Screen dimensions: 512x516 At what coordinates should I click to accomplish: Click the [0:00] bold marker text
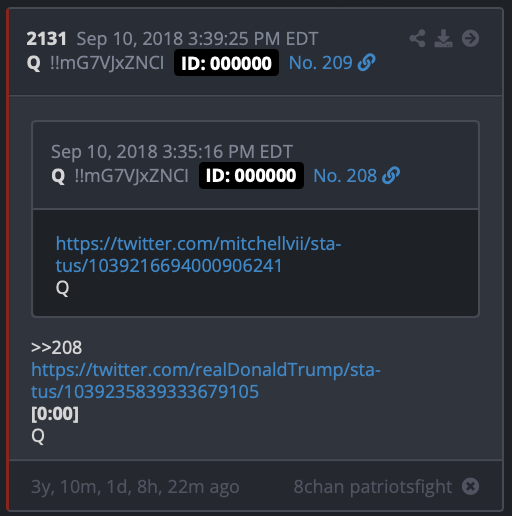[x=55, y=414]
